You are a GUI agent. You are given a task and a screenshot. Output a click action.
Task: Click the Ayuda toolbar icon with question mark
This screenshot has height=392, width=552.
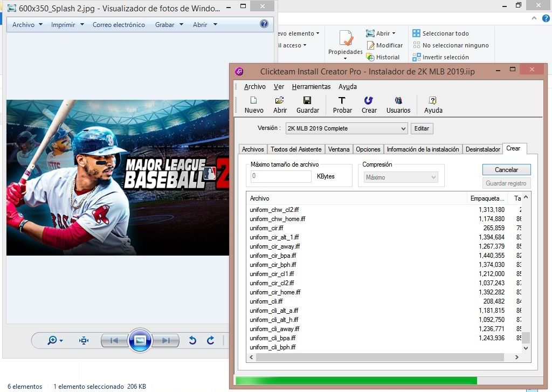433,105
